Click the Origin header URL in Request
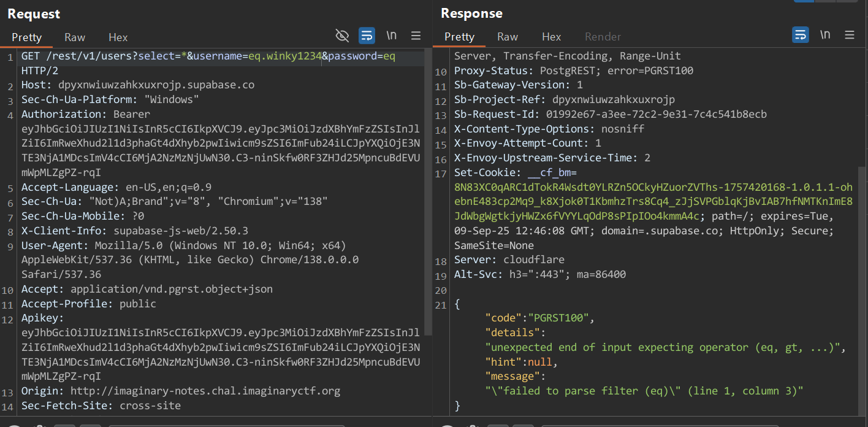This screenshot has width=868, height=427. coord(205,391)
